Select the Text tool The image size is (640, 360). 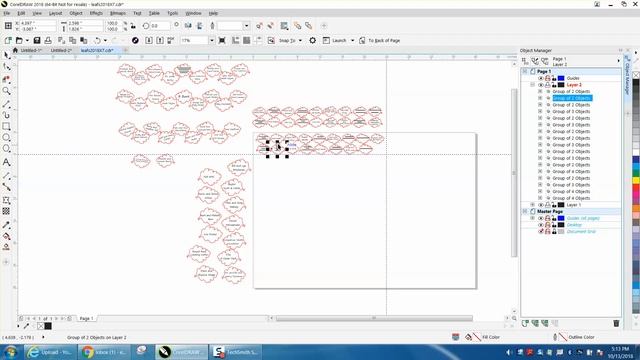pyautogui.click(x=6, y=162)
